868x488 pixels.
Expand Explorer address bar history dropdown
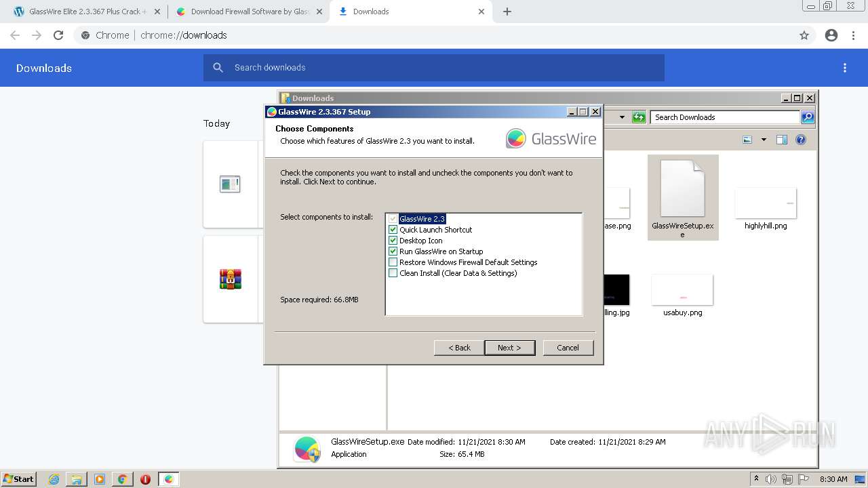coord(622,117)
